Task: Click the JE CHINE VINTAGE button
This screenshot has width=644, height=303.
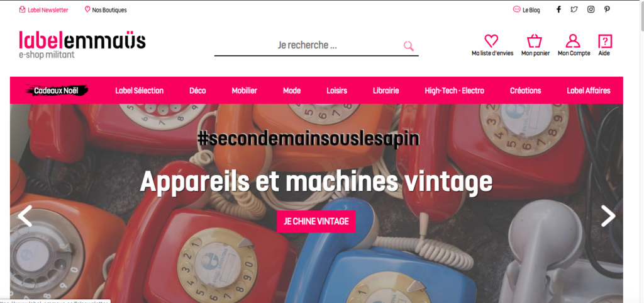Action: point(316,222)
